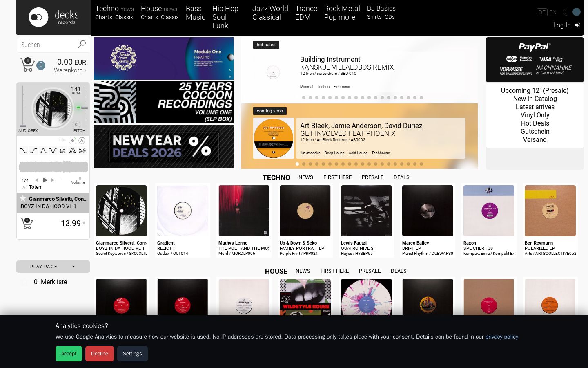Screen dimensions: 588x368
Task: Click the decks records logo
Action: pos(53,17)
